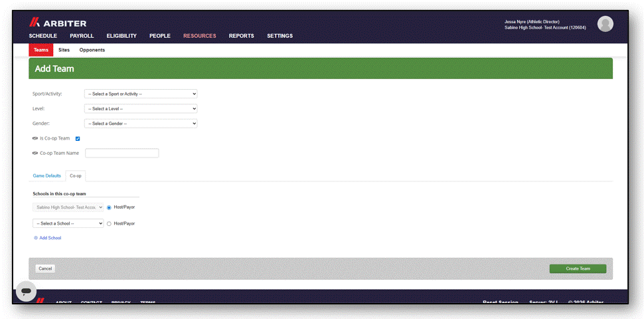Open the Sabino High School dropdown
This screenshot has width=644, height=319.
click(68, 207)
